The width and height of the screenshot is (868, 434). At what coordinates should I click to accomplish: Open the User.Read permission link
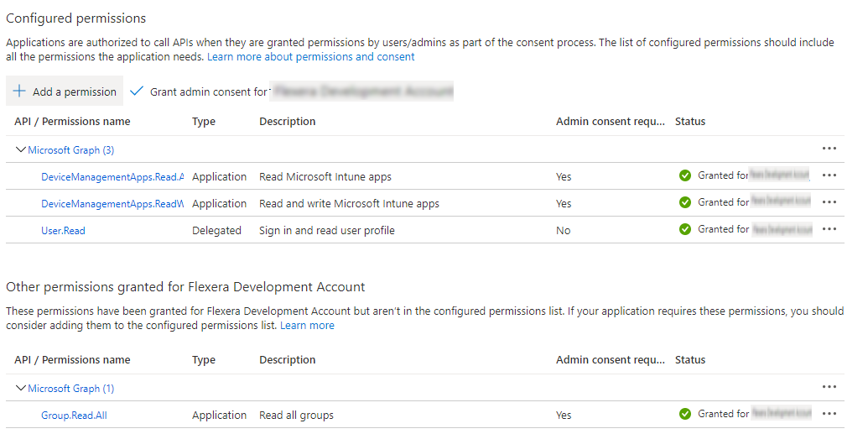63,231
